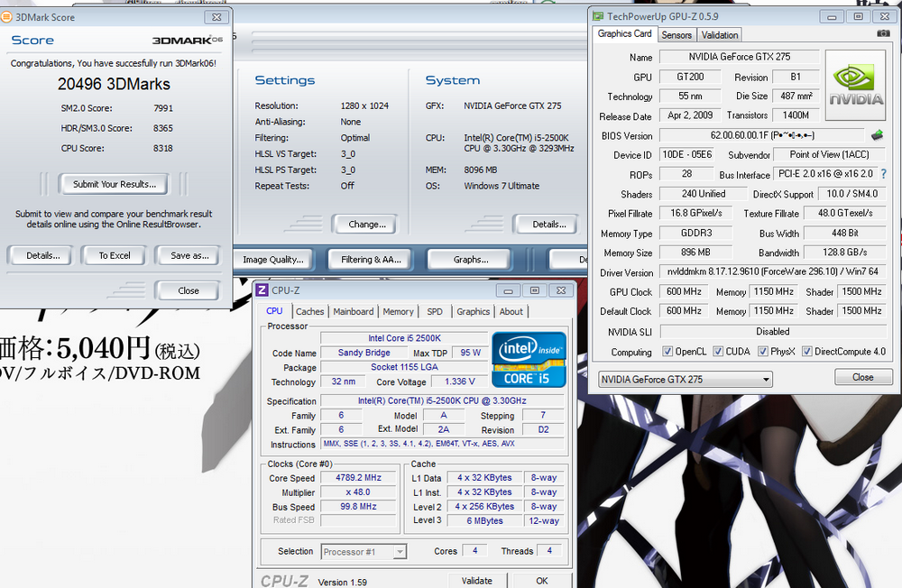Click the Instructions field in CPU-Z

click(442, 444)
